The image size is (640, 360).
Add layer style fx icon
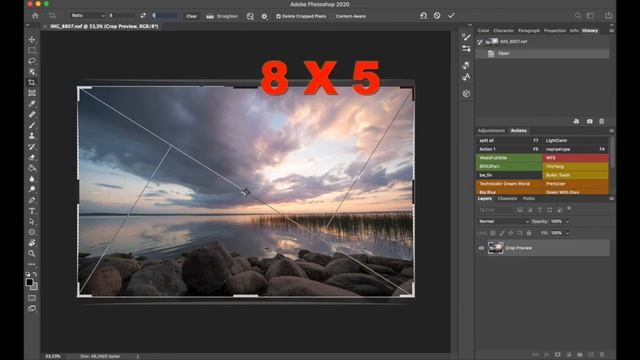546,355
